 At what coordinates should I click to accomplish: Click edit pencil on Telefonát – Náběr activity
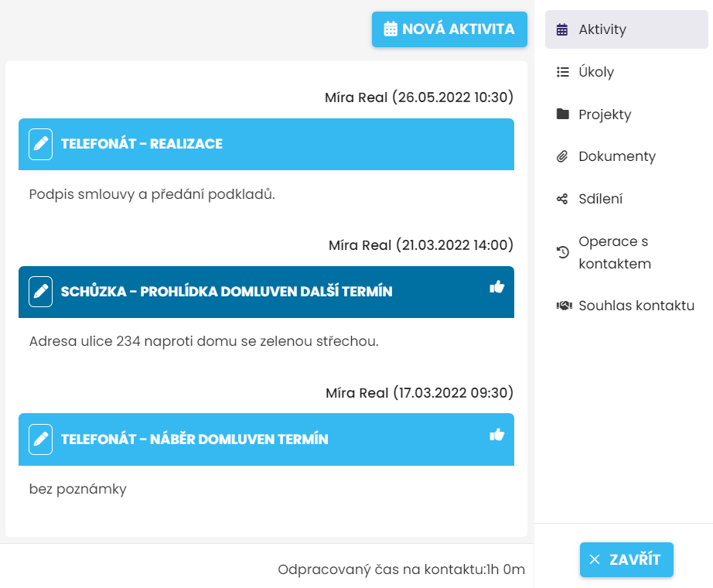[41, 439]
